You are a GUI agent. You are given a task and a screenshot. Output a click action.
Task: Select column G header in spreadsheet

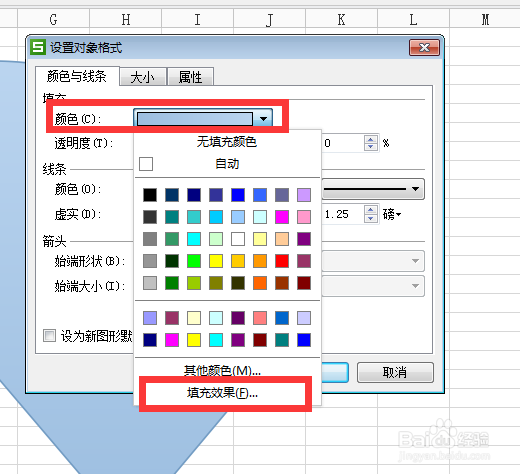click(53, 19)
